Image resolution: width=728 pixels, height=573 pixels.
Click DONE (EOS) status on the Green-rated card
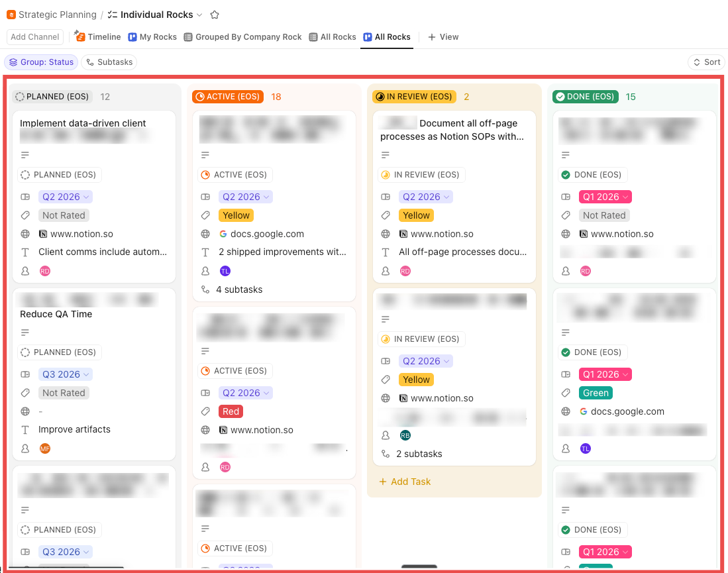pos(592,352)
